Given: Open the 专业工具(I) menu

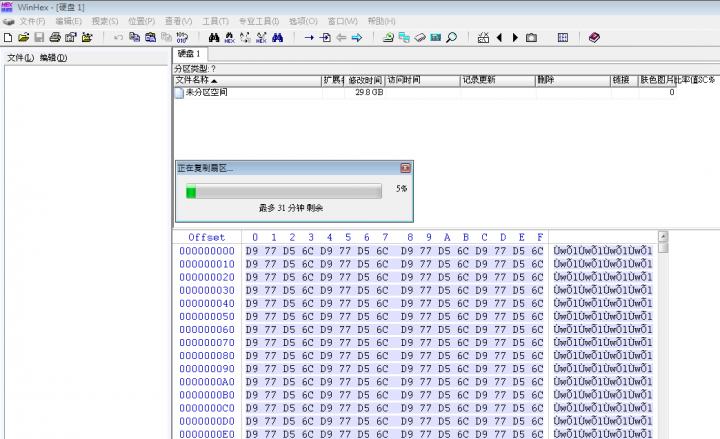Looking at the screenshot, I should [x=259, y=21].
